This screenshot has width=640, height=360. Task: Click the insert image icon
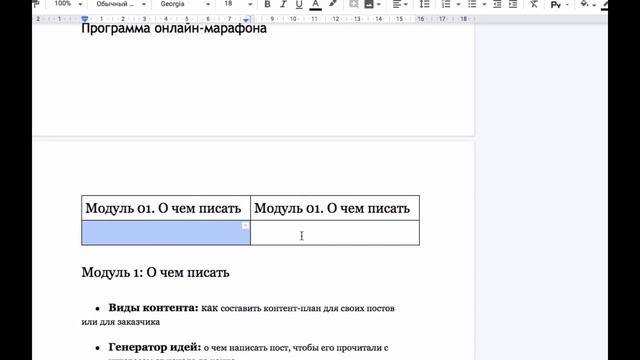[369, 4]
